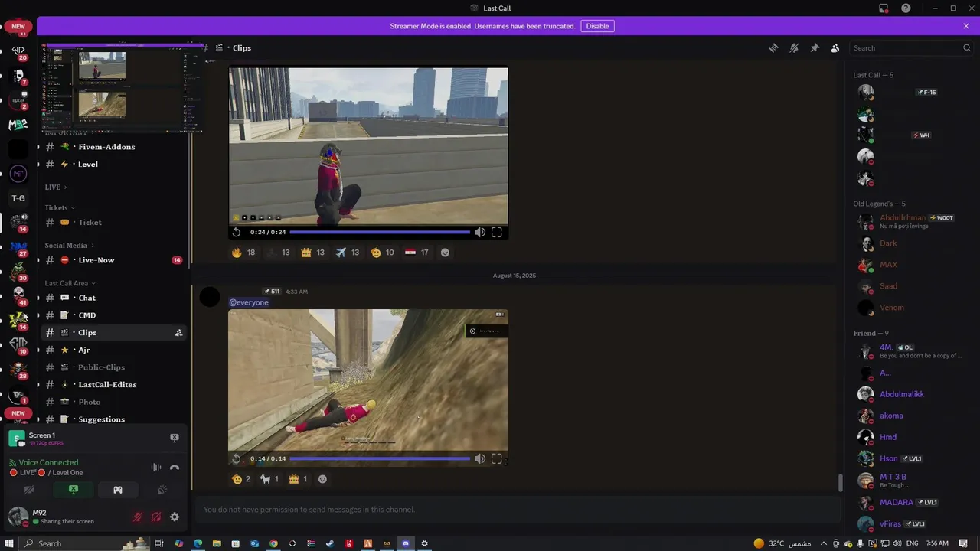Unmute microphone in user panel
The image size is (980, 551).
[138, 517]
